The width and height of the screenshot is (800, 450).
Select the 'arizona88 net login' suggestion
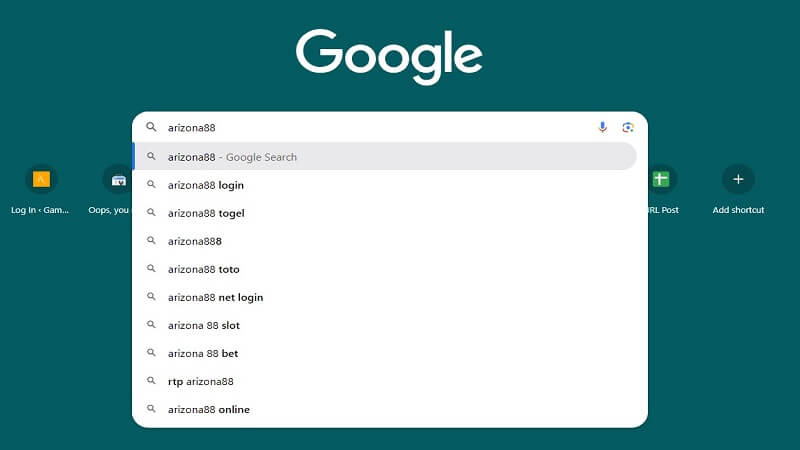coord(215,297)
